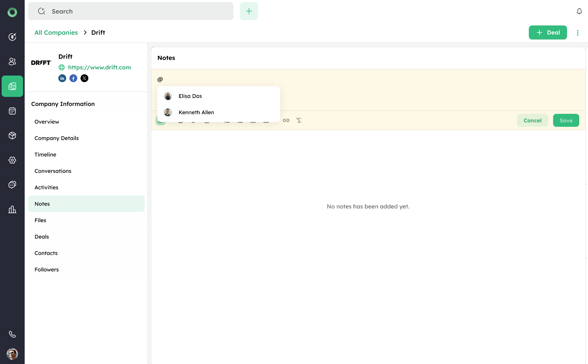Image resolution: width=588 pixels, height=364 pixels.
Task: Navigate back to All Companies
Action: pos(56,33)
